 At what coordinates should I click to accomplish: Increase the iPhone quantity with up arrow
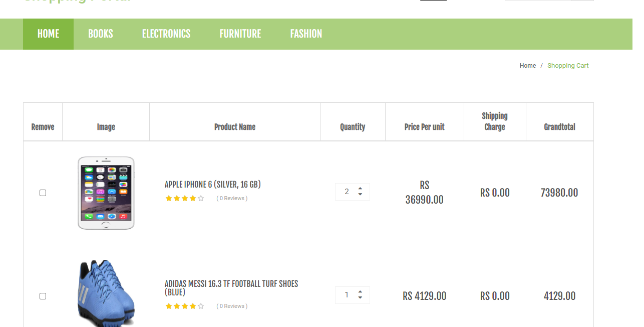[x=360, y=189]
